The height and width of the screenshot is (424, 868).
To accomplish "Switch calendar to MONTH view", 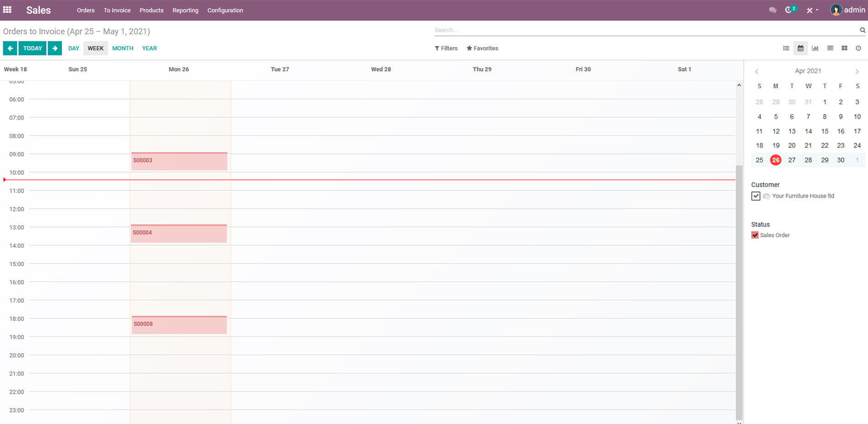I will coord(123,48).
